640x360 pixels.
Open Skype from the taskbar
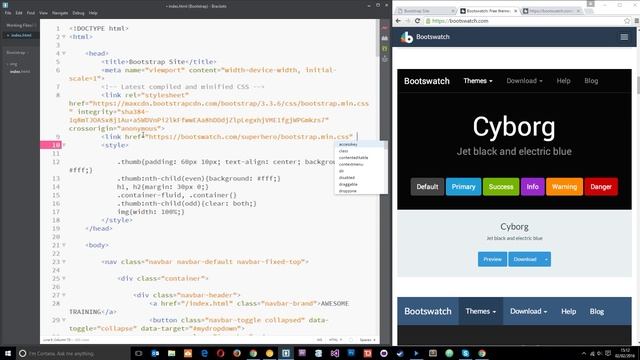point(465,353)
